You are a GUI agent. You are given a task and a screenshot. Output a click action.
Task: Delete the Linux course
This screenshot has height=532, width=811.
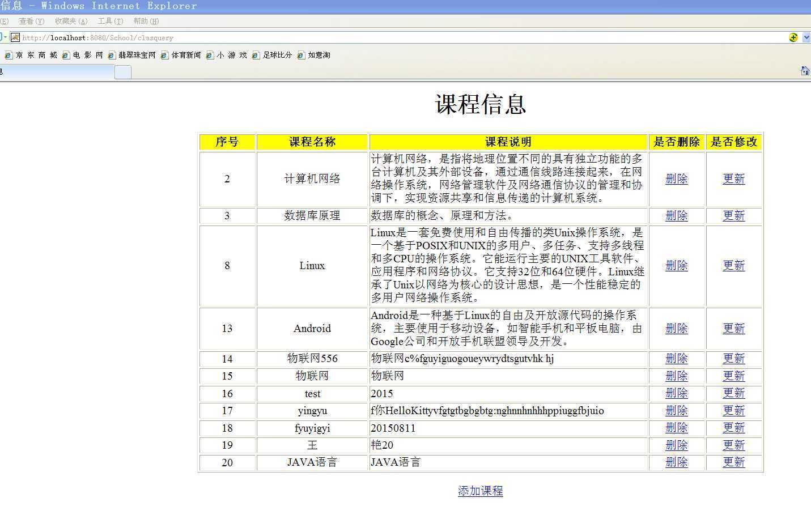(677, 266)
